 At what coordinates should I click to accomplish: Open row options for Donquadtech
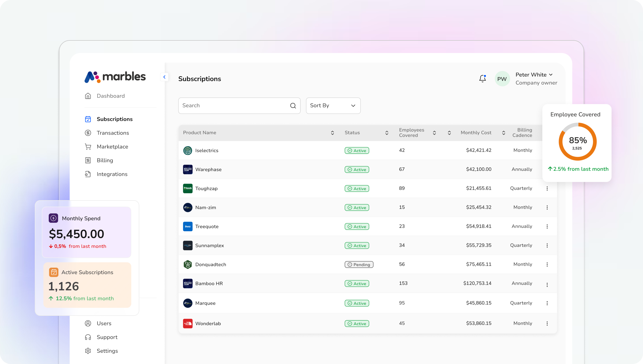pos(547,264)
